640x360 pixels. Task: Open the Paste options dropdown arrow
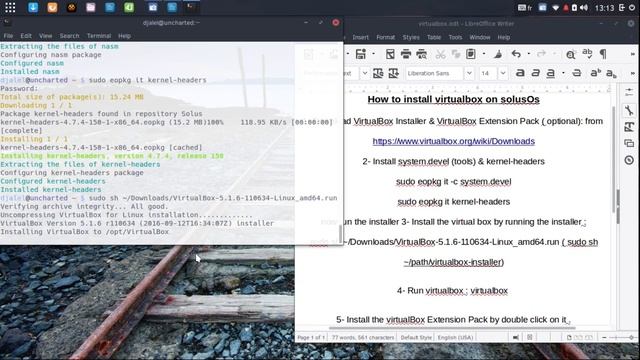[484, 54]
